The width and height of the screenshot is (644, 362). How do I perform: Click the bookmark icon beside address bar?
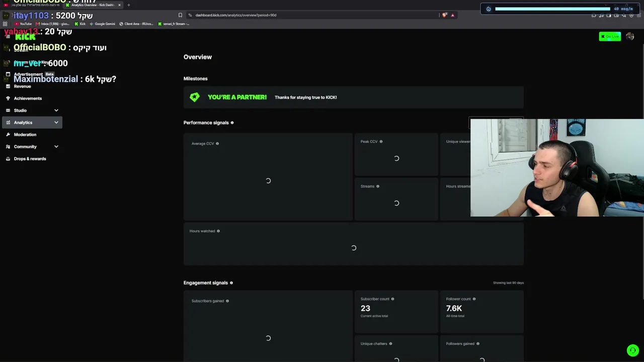point(180,15)
